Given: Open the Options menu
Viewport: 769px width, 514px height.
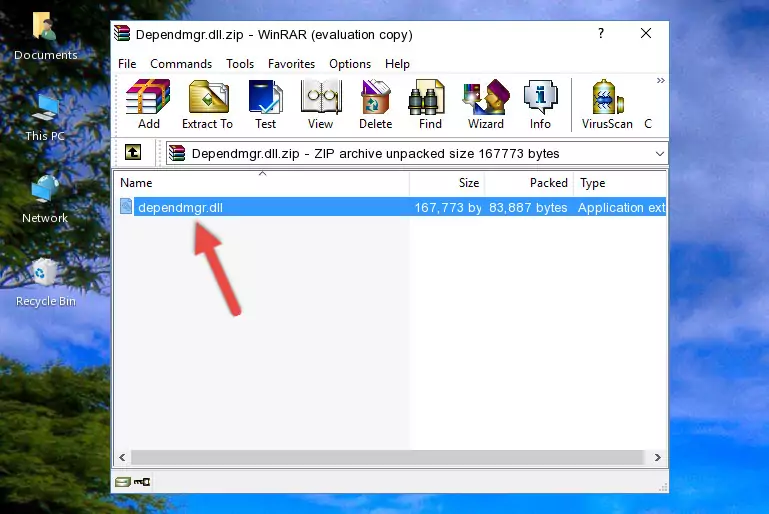Looking at the screenshot, I should [350, 64].
